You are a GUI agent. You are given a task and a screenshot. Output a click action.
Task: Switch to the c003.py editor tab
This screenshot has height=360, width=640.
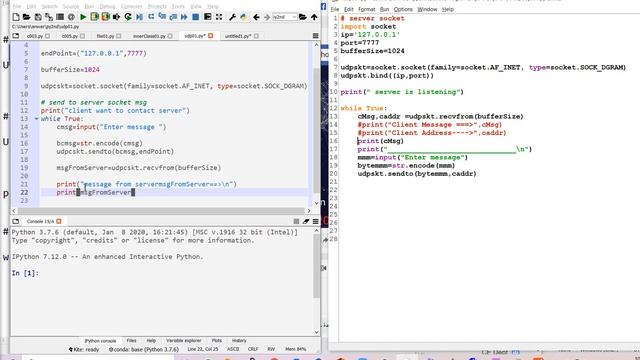coord(35,36)
